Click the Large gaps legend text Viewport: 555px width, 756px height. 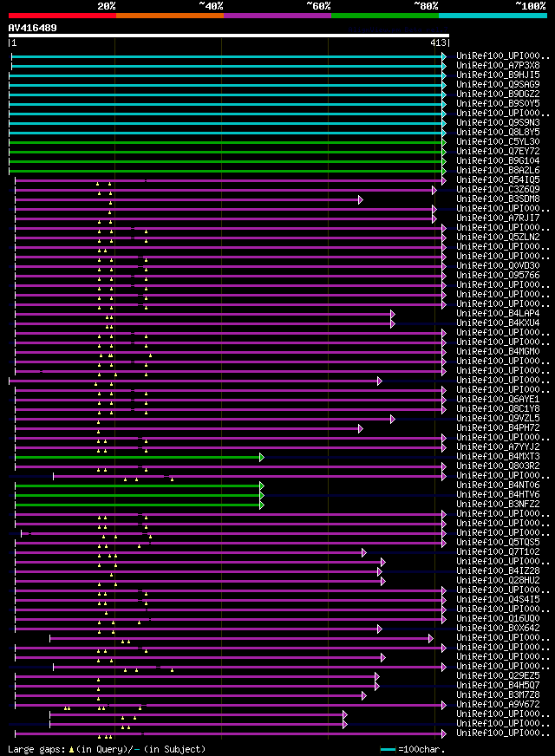[107, 749]
